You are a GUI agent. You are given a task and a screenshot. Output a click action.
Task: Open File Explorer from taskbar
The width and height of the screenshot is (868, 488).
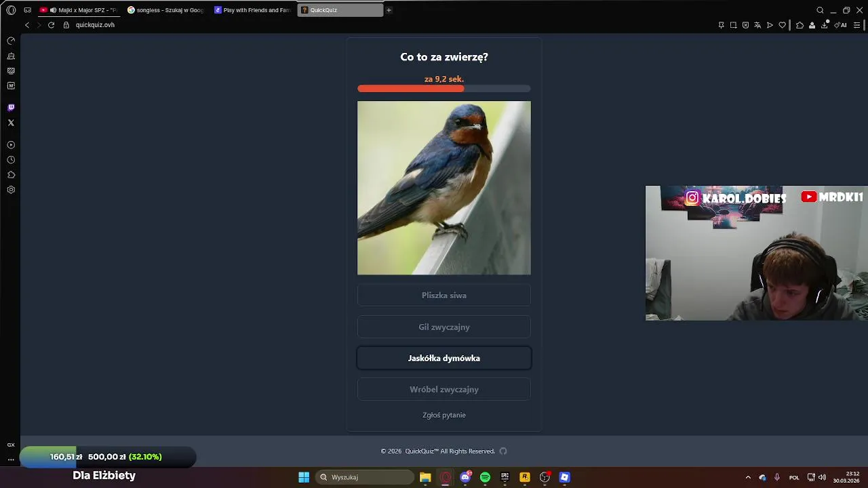[425, 477]
